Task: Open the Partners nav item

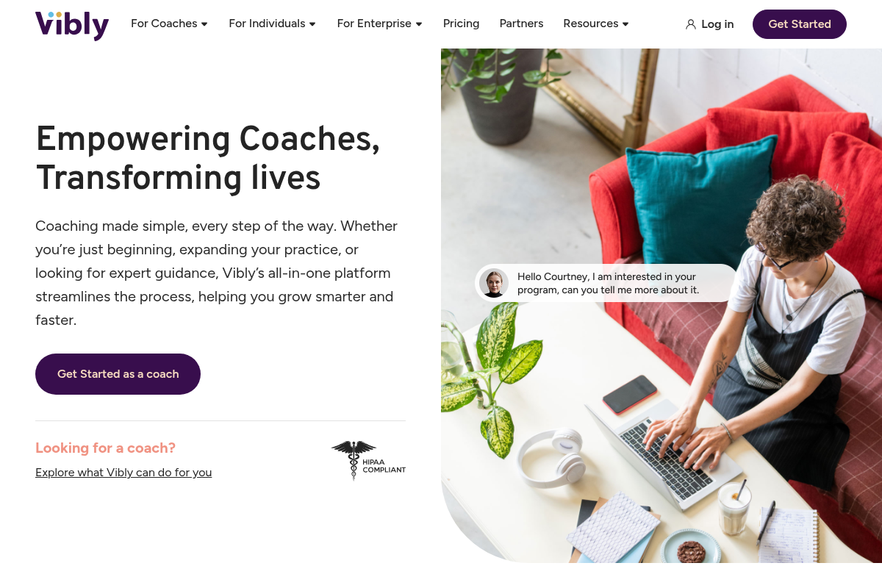Action: point(521,24)
